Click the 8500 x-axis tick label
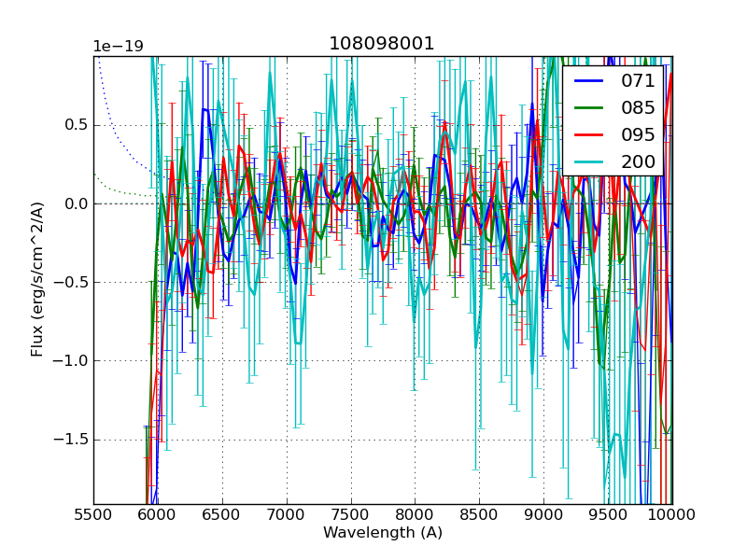Image resolution: width=747 pixels, height=560 pixels. [x=479, y=514]
